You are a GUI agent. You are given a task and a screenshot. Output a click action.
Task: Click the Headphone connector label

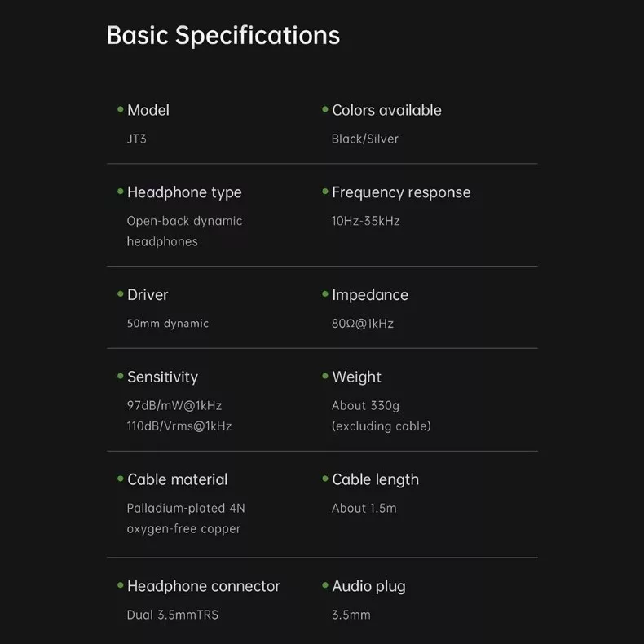pyautogui.click(x=203, y=586)
